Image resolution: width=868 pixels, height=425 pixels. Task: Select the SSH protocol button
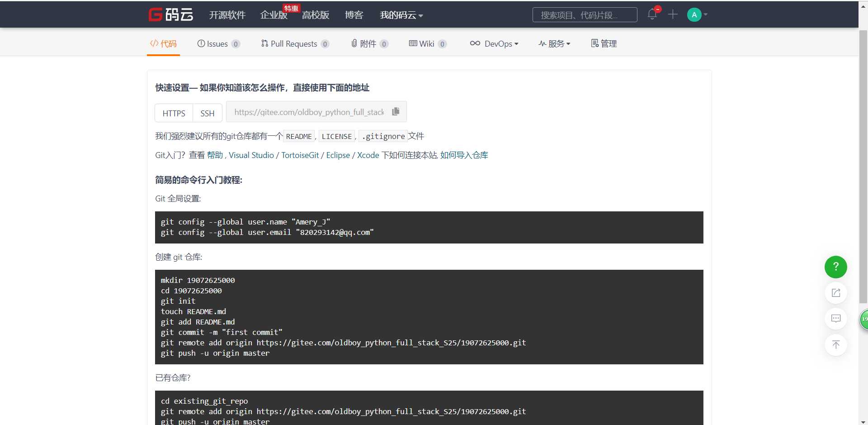208,113
